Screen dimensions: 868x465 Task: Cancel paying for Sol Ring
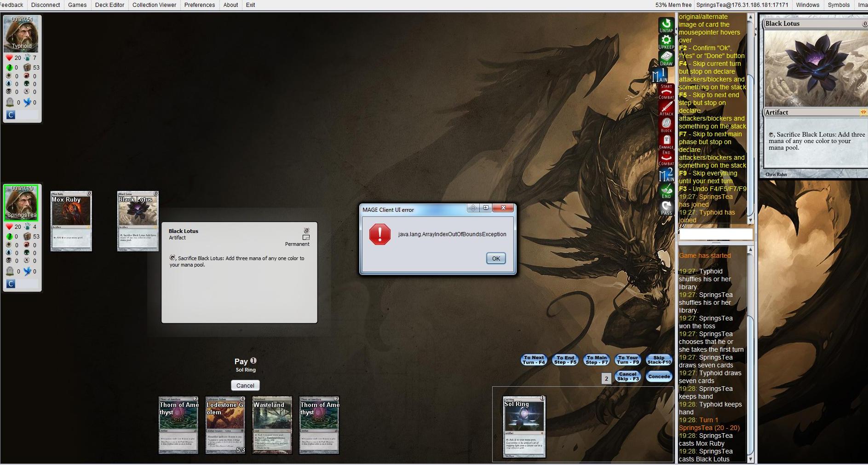(x=245, y=385)
